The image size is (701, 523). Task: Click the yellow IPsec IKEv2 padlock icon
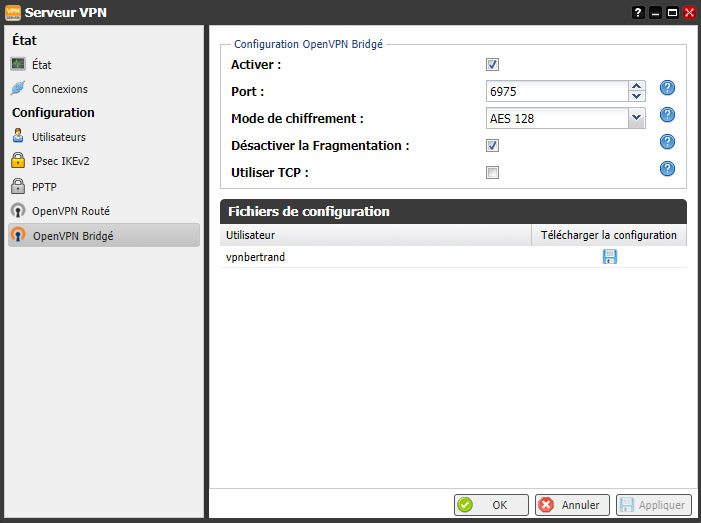point(18,160)
